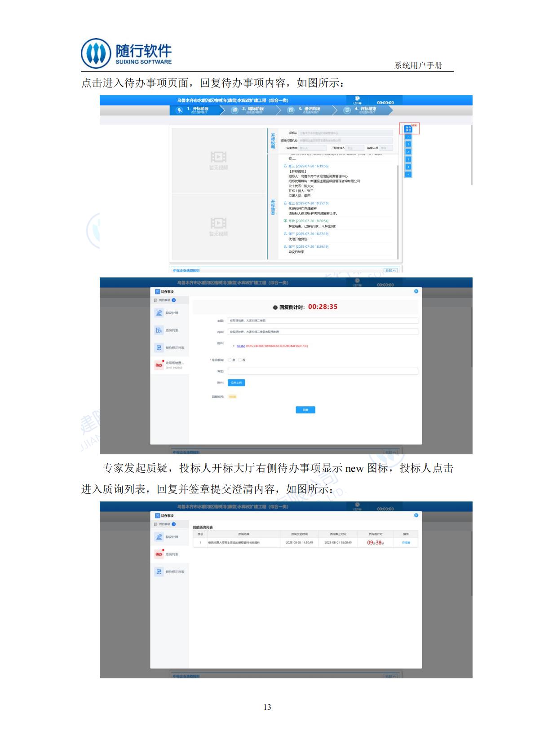Click the blue 文件上传 button
Screen dimensions: 535x756
236,383
